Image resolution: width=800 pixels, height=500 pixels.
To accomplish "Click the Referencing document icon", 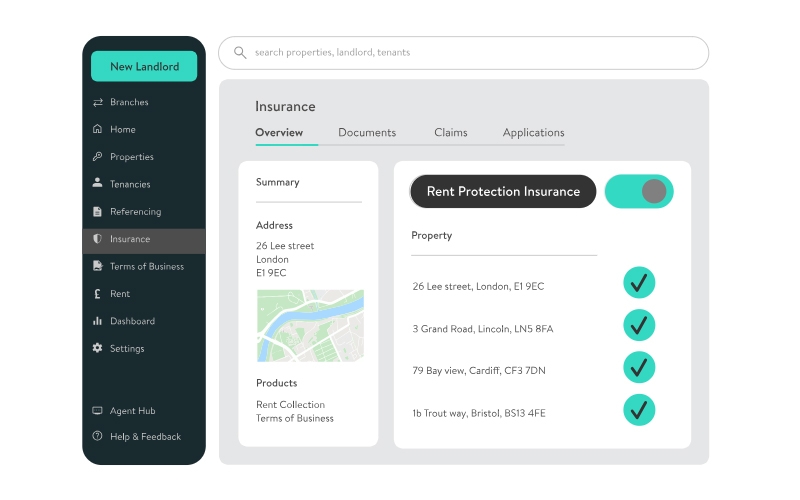I will click(97, 212).
